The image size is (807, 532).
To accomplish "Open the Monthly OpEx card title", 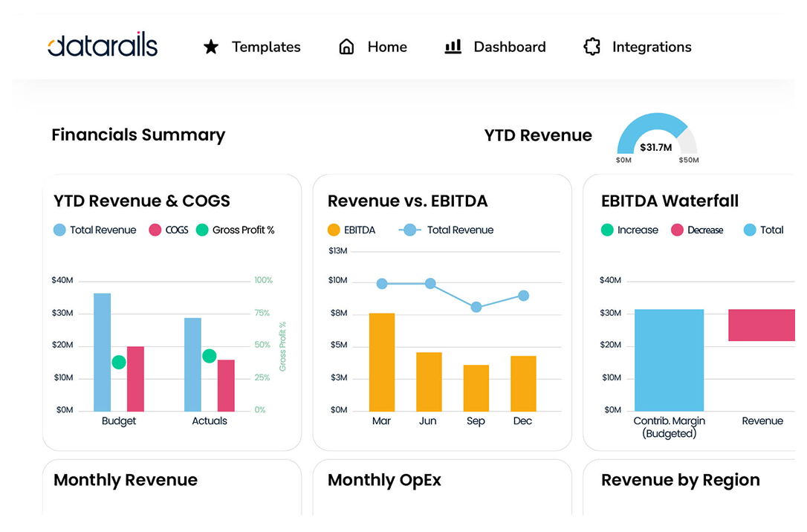I will 384,480.
